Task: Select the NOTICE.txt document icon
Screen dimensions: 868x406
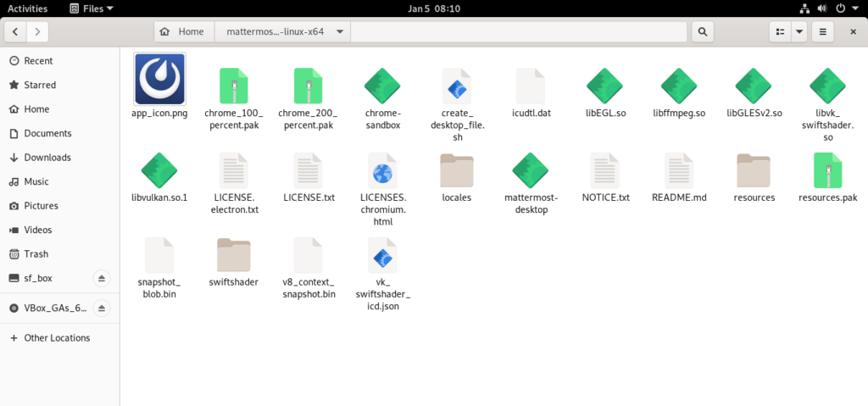Action: pyautogui.click(x=605, y=170)
